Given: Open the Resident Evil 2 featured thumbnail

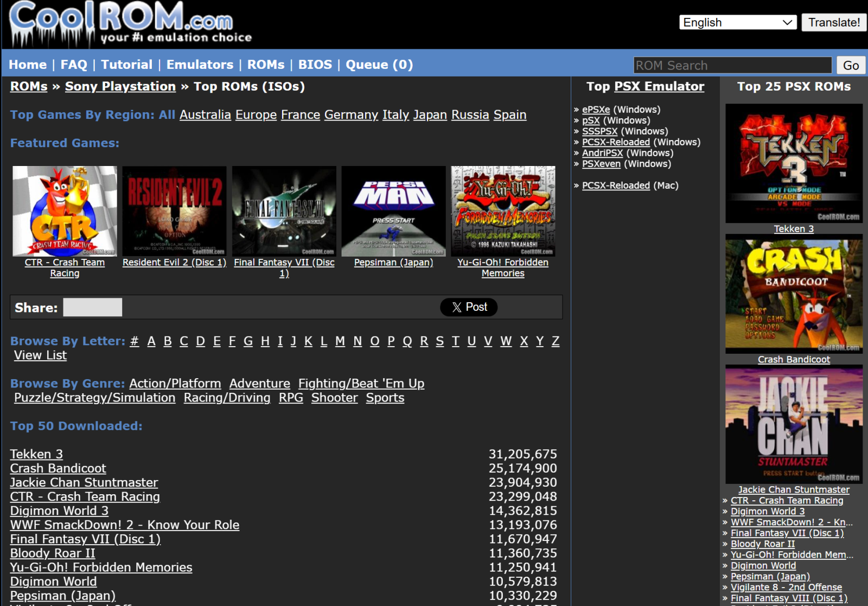Looking at the screenshot, I should [174, 211].
